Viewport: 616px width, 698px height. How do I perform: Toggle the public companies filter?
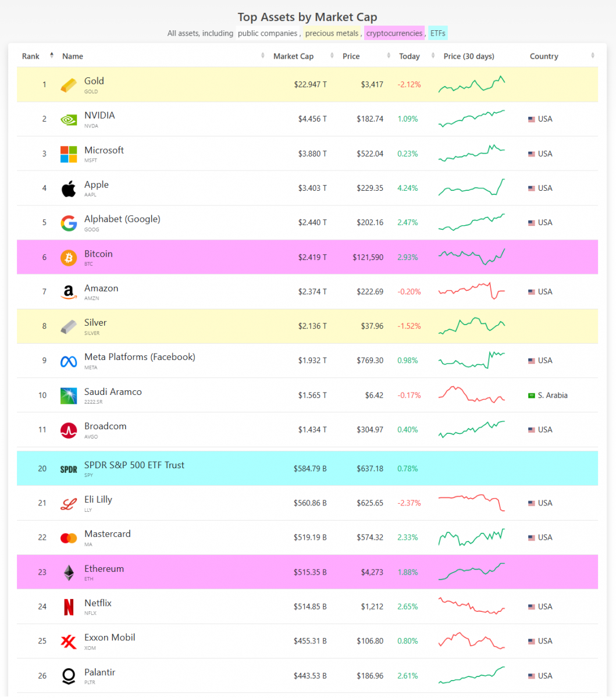267,33
